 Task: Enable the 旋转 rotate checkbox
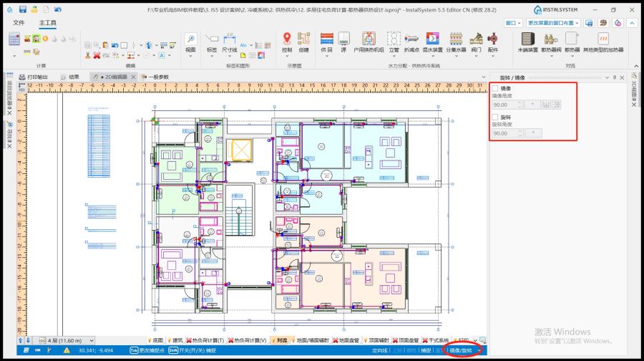coord(495,117)
